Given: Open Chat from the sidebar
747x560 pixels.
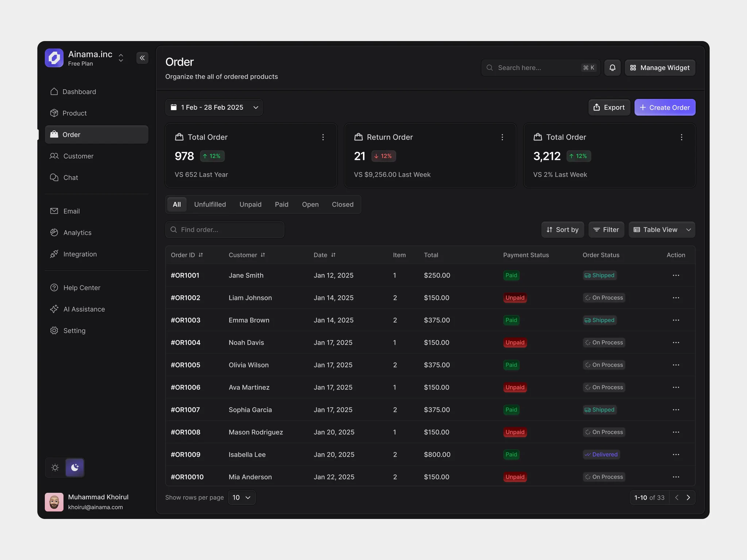Looking at the screenshot, I should point(97,178).
